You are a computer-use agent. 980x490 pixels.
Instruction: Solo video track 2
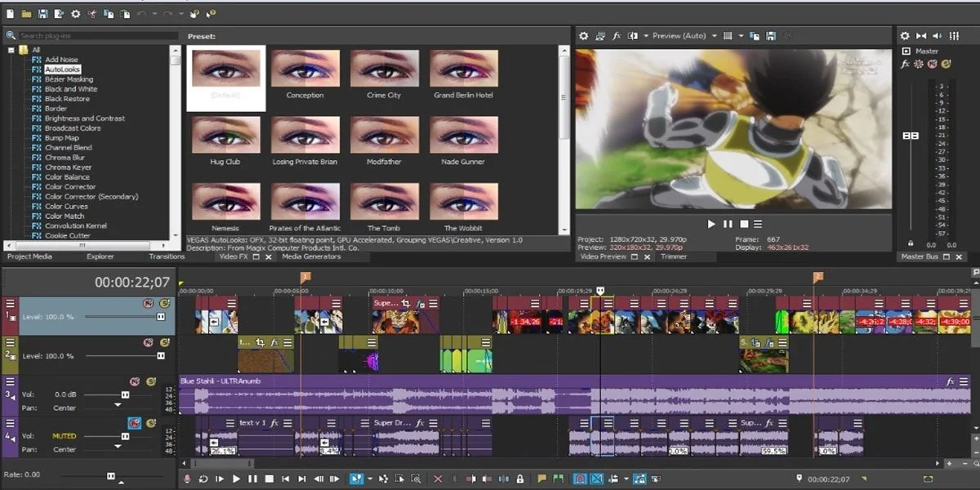pyautogui.click(x=163, y=343)
